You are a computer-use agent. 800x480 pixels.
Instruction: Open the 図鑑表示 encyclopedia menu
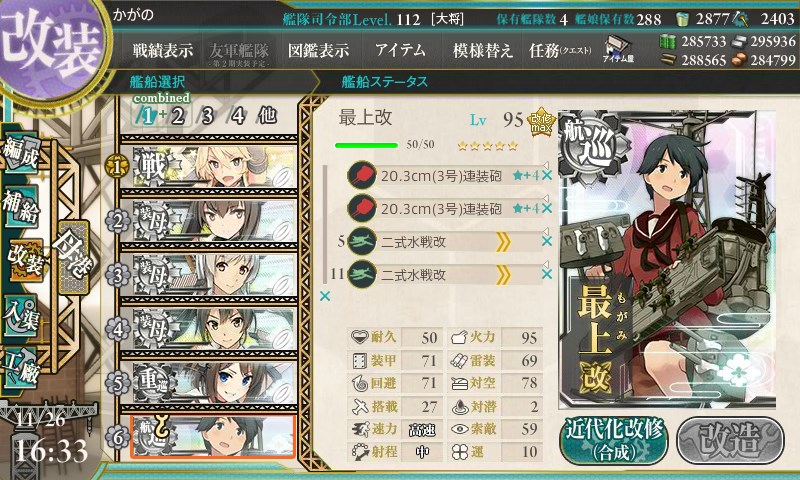318,50
